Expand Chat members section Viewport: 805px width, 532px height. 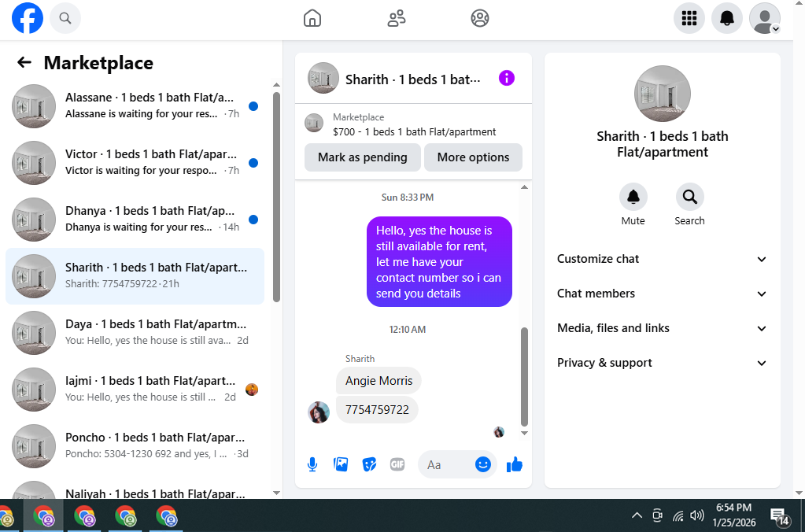(x=663, y=294)
